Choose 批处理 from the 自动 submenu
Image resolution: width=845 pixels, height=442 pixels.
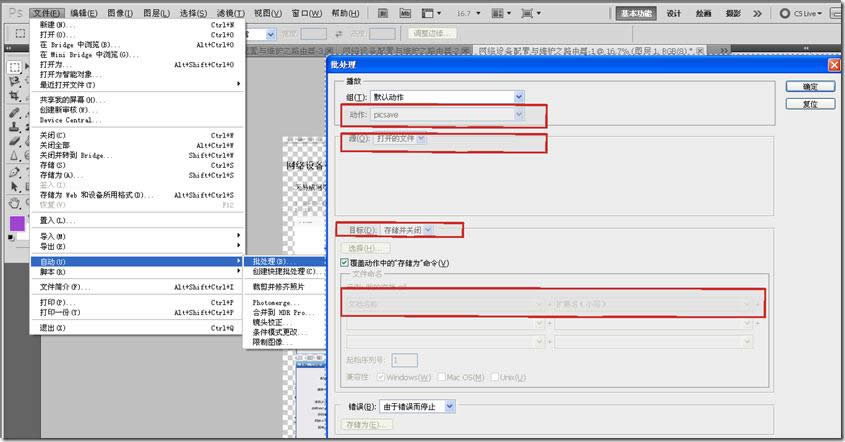coord(270,261)
